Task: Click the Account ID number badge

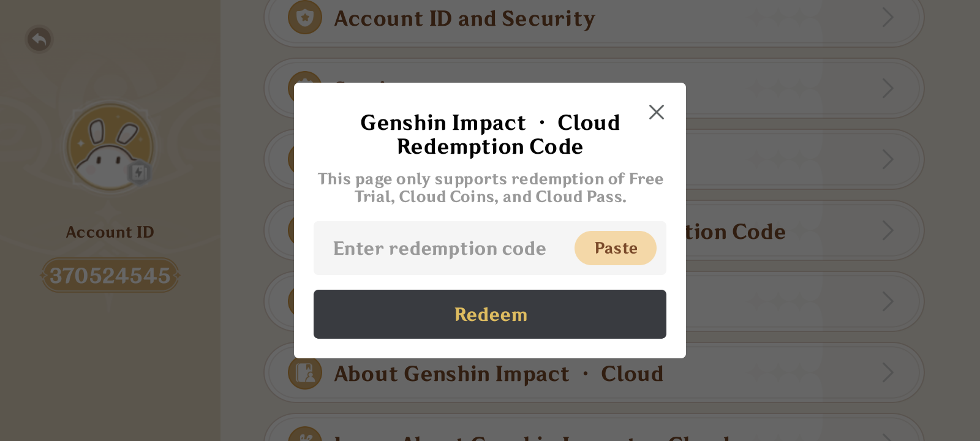Action: coord(110,275)
